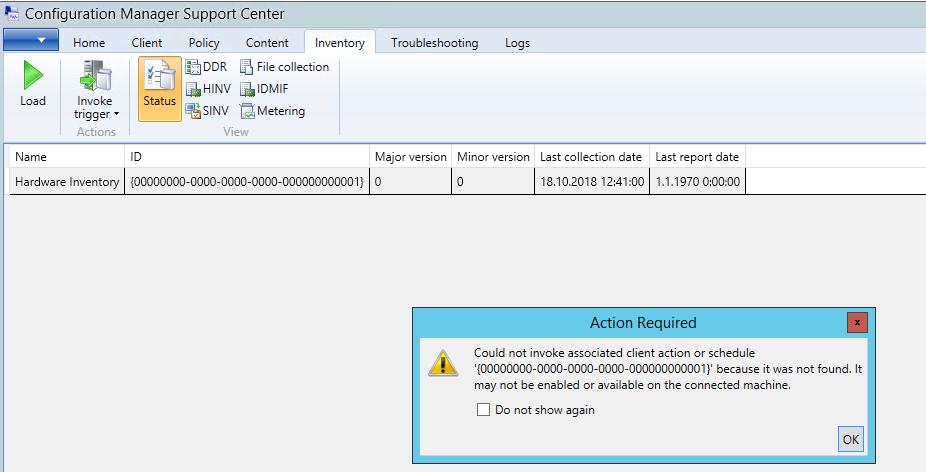Image resolution: width=926 pixels, height=472 pixels.
Task: Switch to the Client tab
Action: click(x=146, y=43)
